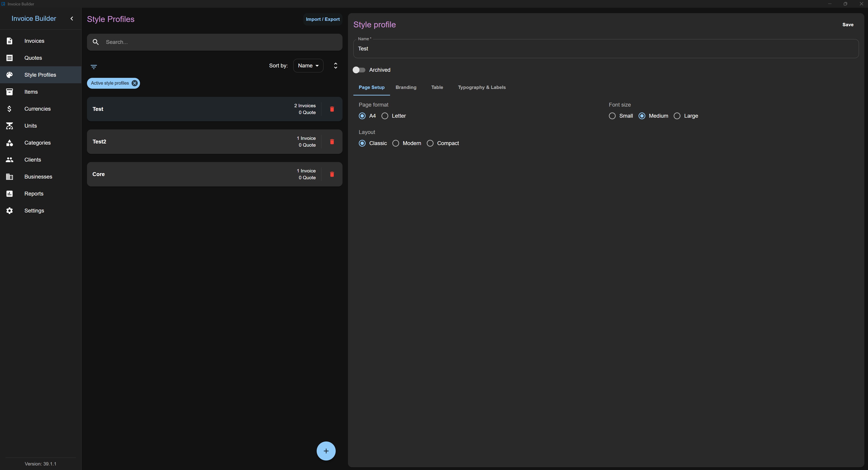This screenshot has width=868, height=470.
Task: Remove the Active style profiles filter chip
Action: [135, 83]
